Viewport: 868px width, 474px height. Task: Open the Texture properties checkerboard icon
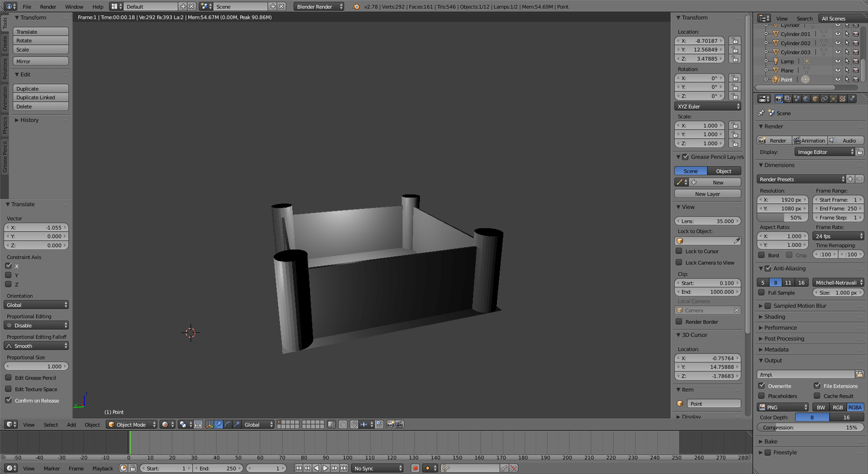click(842, 99)
